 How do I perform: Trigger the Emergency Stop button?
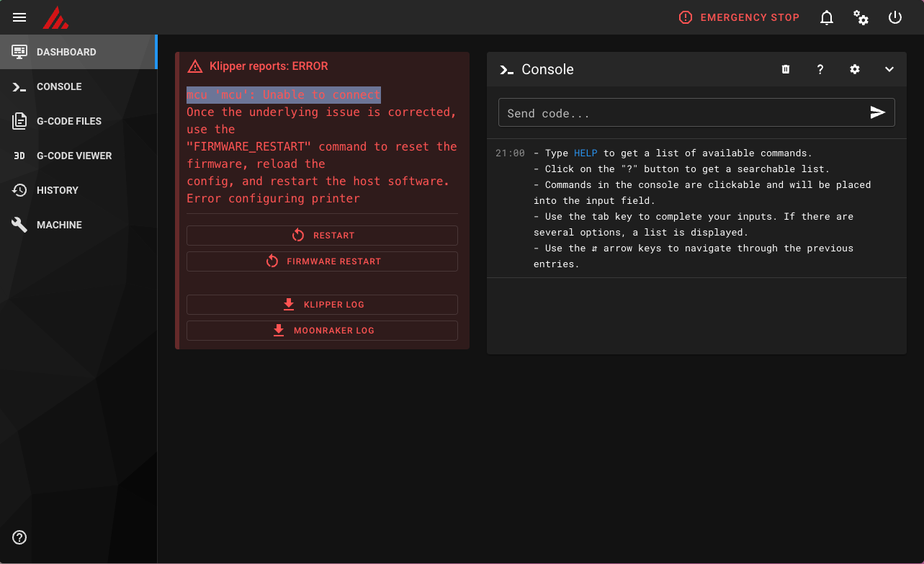[x=739, y=17]
